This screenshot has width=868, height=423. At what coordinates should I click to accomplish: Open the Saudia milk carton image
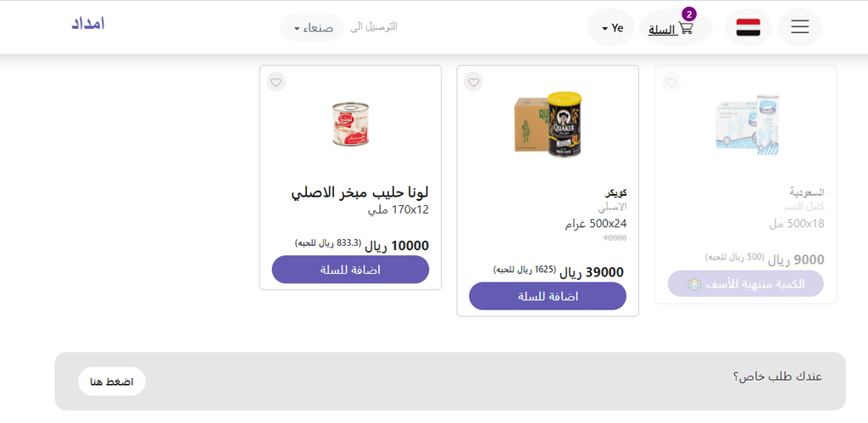point(747,124)
